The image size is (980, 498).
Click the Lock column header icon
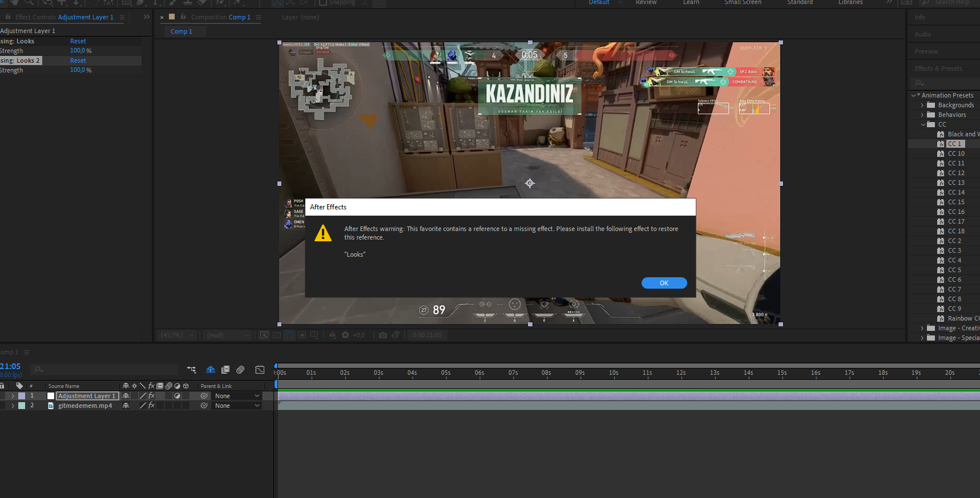(2, 386)
